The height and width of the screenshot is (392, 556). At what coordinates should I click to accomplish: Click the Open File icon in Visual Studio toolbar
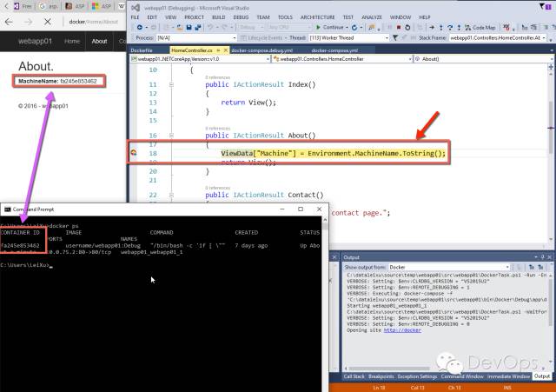[180, 27]
